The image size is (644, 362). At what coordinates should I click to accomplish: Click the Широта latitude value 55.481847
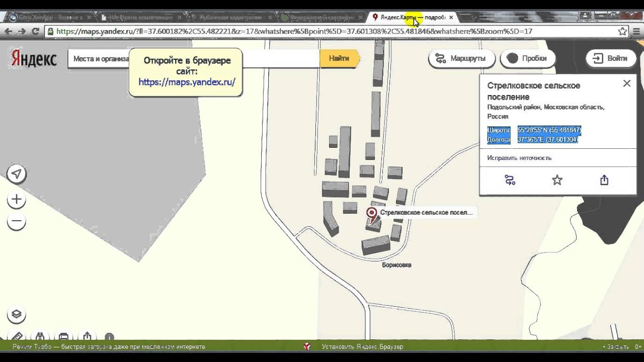pyautogui.click(x=549, y=130)
